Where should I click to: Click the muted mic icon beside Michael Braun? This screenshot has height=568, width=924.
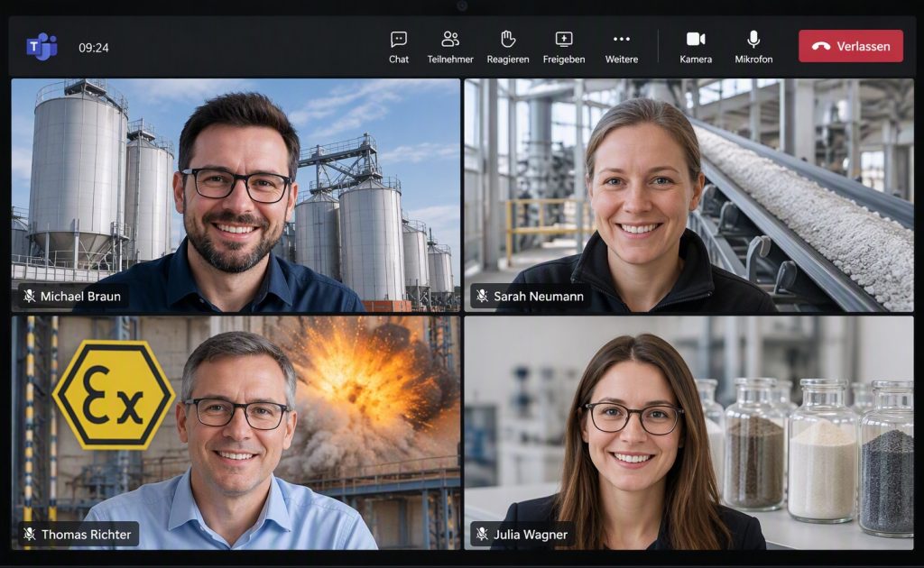pyautogui.click(x=29, y=296)
